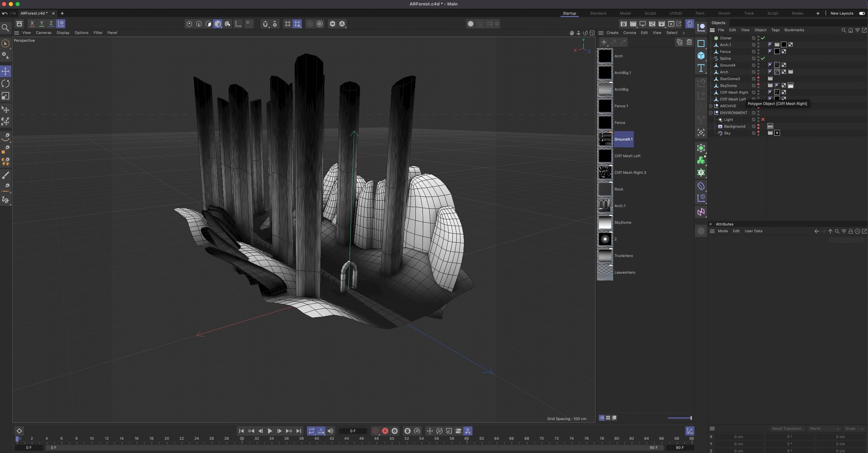The image size is (868, 453).
Task: Select the SkyDome material thumbnail
Action: coord(605,222)
